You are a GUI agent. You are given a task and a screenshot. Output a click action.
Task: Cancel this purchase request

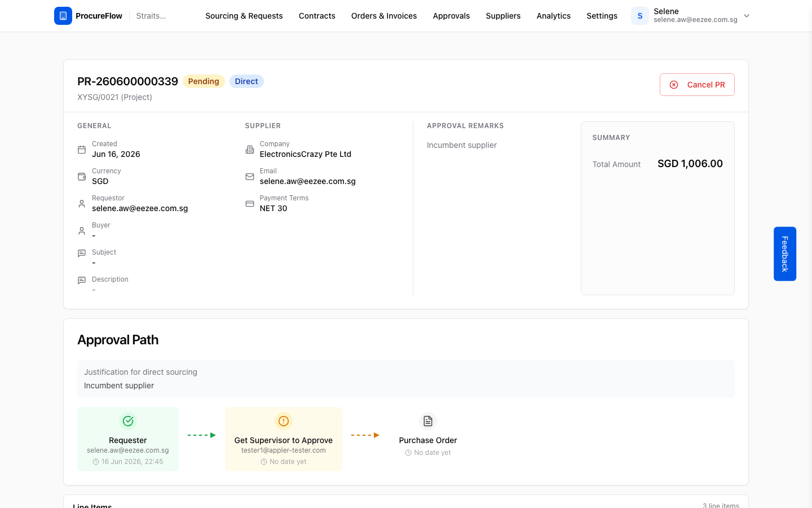pyautogui.click(x=697, y=85)
